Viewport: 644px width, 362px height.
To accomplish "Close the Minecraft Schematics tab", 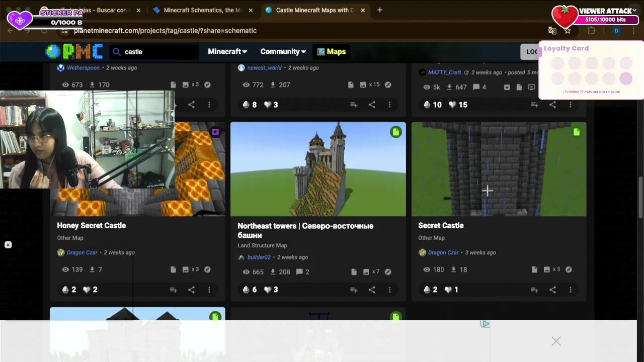I will (x=251, y=10).
